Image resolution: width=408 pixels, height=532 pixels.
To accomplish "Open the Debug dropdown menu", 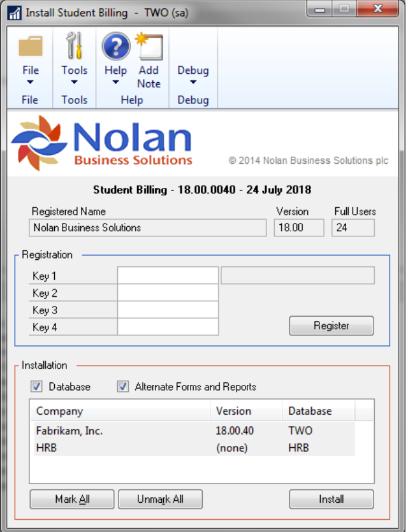I will coord(193,82).
